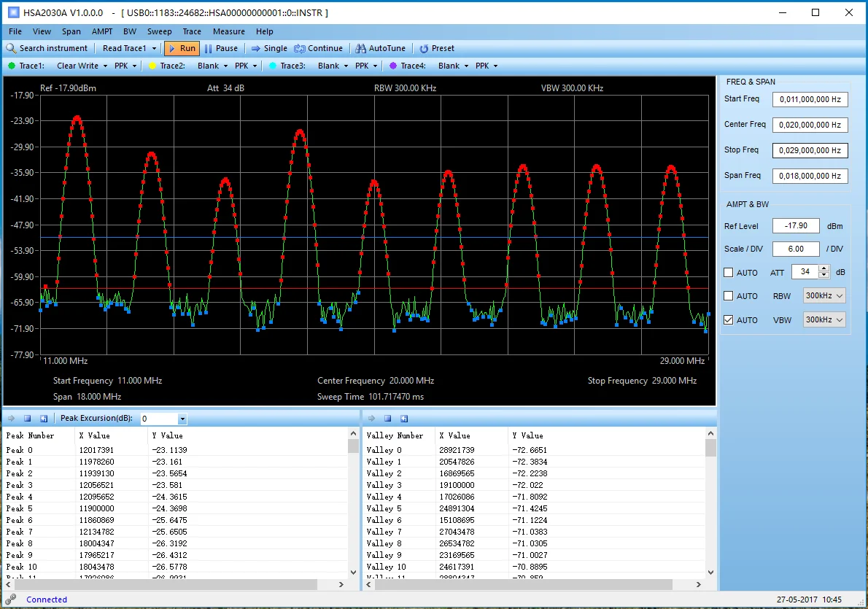Click the stop square icon in peak table toolbar
The image size is (868, 609).
[28, 419]
